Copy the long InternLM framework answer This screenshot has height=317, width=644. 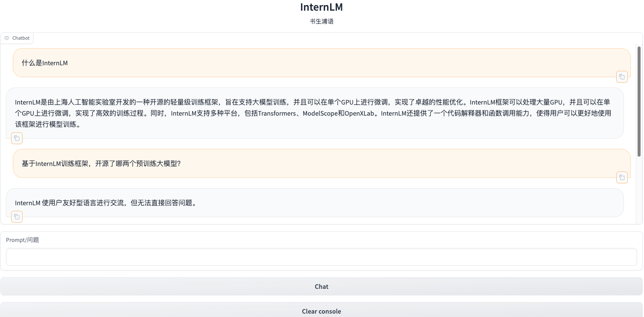click(17, 138)
